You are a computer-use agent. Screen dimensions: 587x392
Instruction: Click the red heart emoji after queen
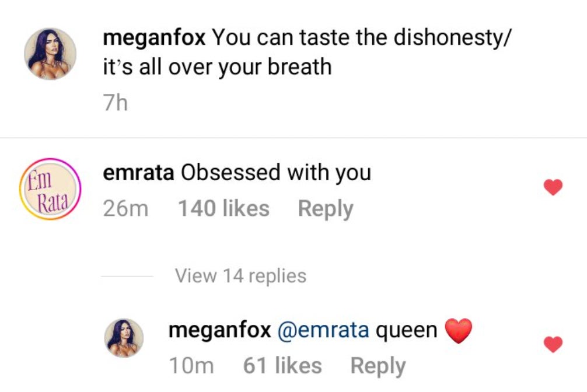(458, 331)
